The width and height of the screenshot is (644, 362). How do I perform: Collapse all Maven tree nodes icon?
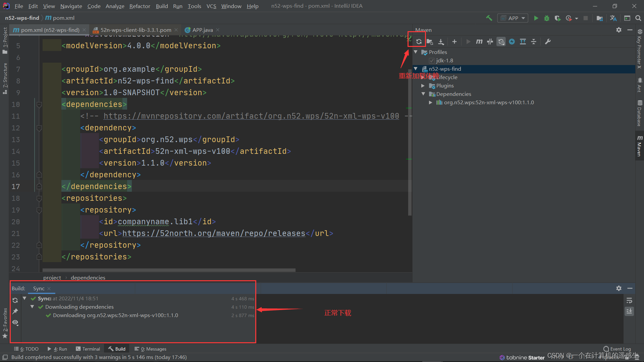coord(534,42)
